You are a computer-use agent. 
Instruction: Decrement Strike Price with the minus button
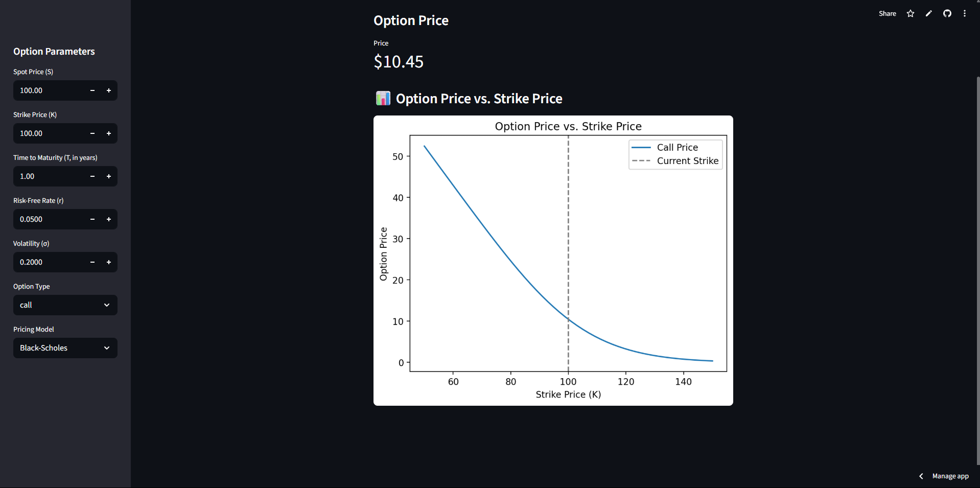click(92, 133)
